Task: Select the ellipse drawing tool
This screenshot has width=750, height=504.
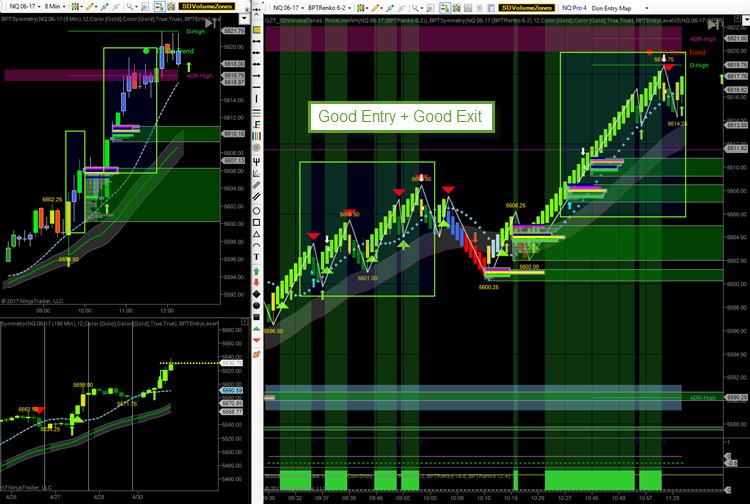Action: point(256,210)
